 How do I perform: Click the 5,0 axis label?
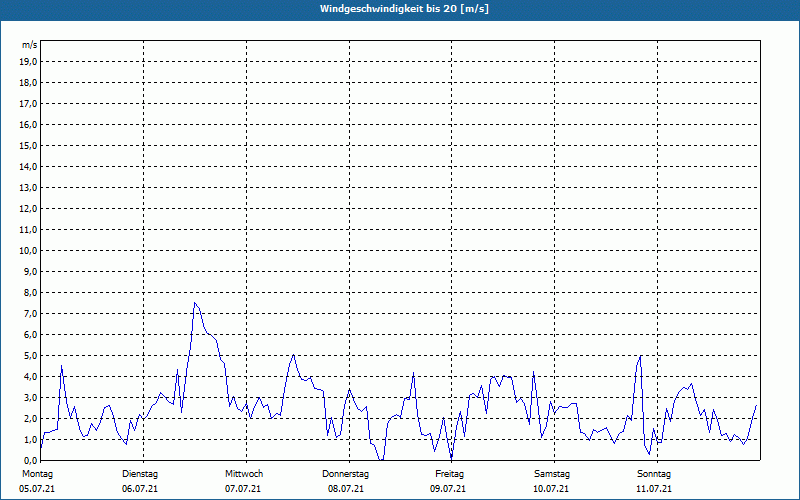tap(29, 356)
